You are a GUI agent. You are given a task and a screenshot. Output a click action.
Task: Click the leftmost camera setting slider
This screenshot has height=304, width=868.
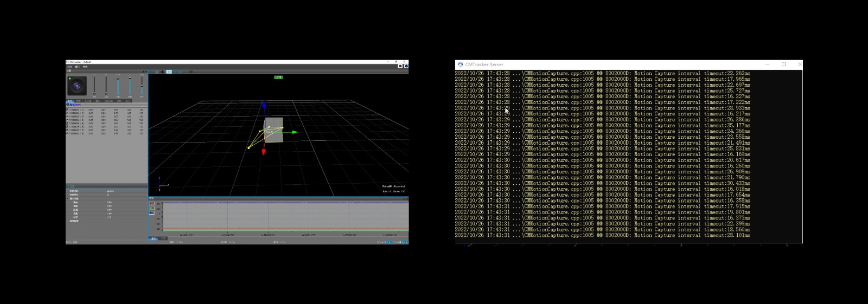[x=94, y=87]
